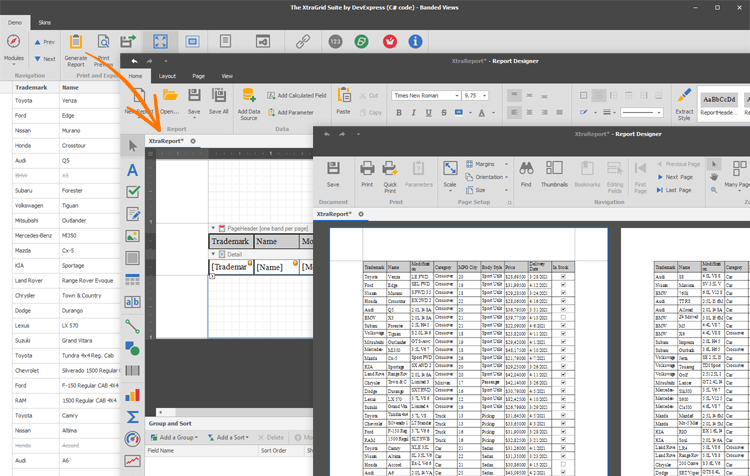The width and height of the screenshot is (750, 476).
Task: Click Add Data Source database icon
Action: [x=249, y=95]
